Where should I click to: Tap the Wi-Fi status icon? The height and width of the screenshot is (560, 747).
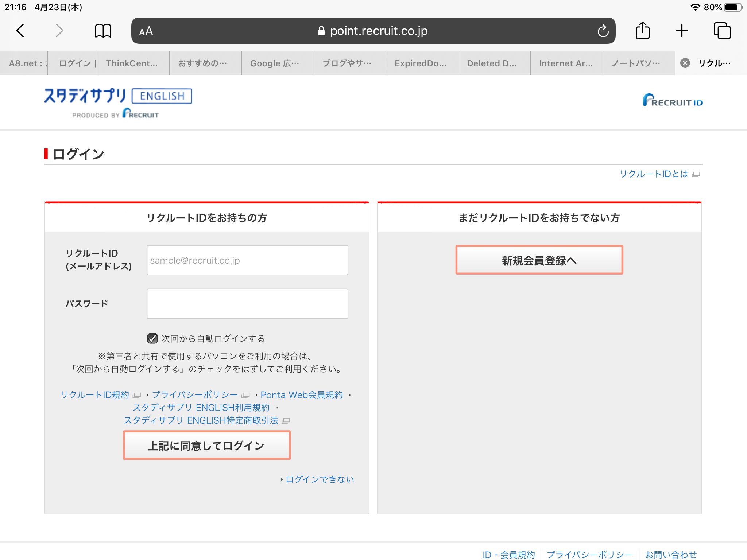pos(695,7)
